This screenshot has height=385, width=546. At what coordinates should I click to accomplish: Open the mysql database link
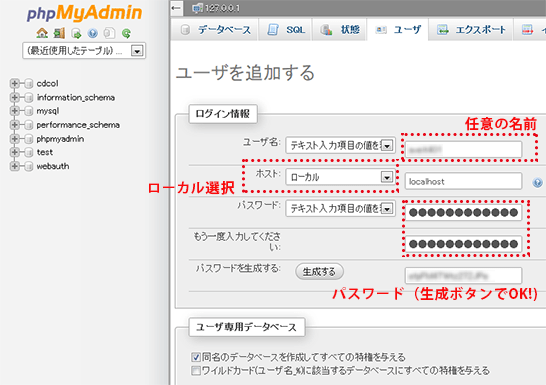pos(48,111)
